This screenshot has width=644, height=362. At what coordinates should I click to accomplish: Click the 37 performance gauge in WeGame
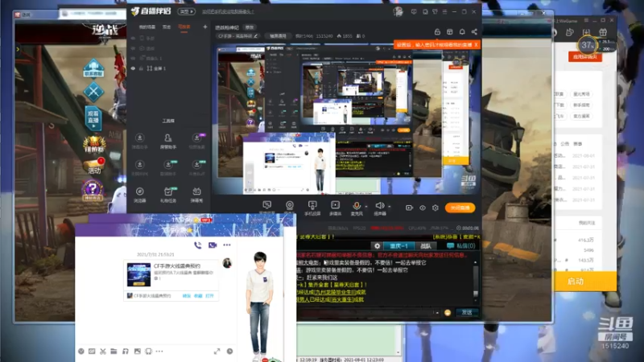click(588, 45)
